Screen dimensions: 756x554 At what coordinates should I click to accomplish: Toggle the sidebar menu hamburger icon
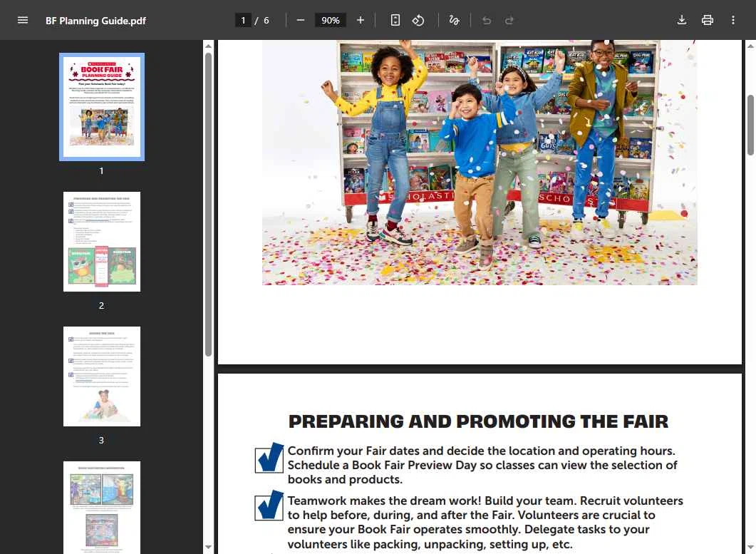23,20
